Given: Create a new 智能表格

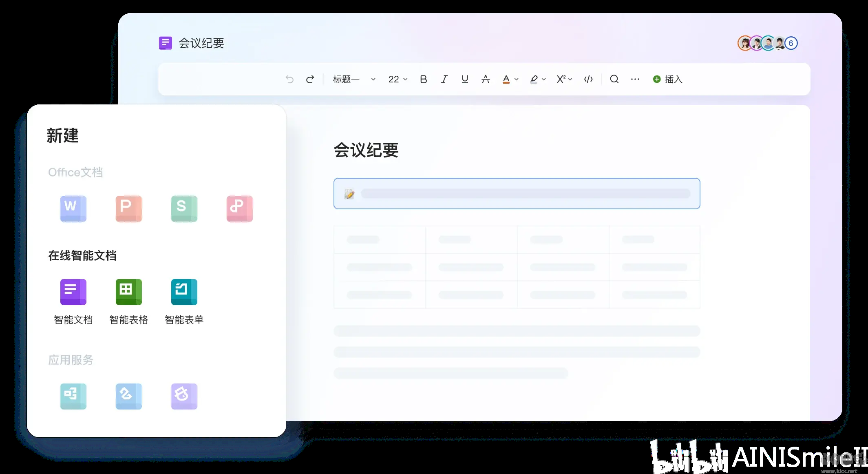Looking at the screenshot, I should coord(129,292).
